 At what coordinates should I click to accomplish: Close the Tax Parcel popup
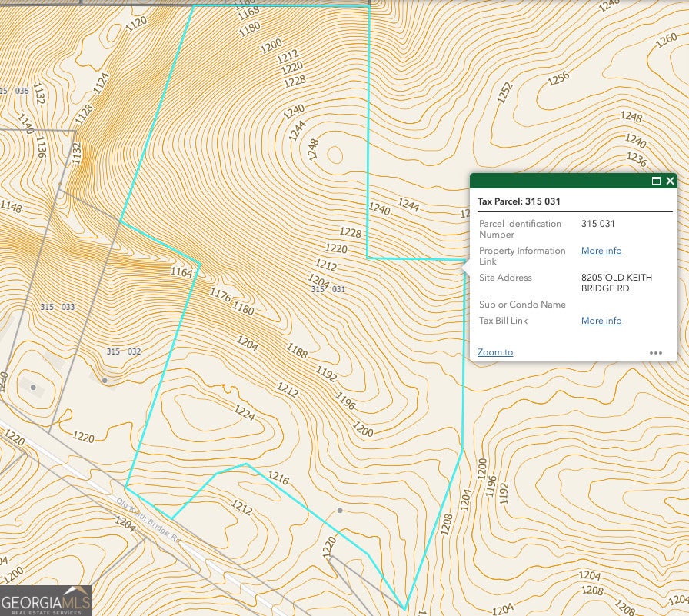pos(670,181)
